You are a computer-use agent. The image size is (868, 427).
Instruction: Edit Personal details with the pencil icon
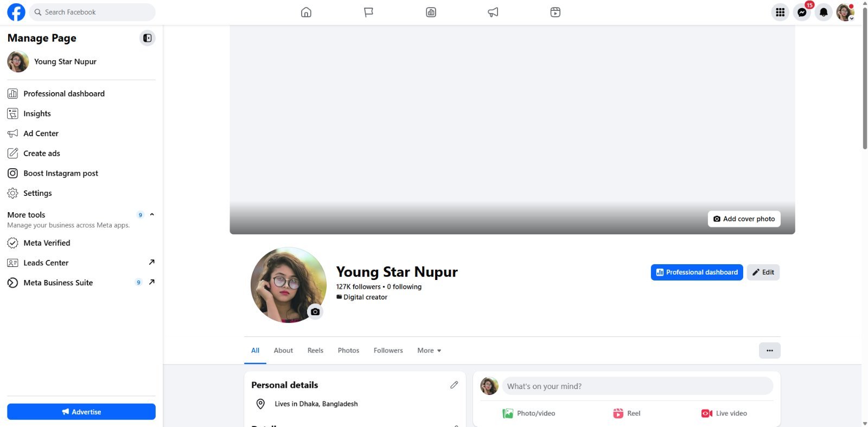[454, 385]
